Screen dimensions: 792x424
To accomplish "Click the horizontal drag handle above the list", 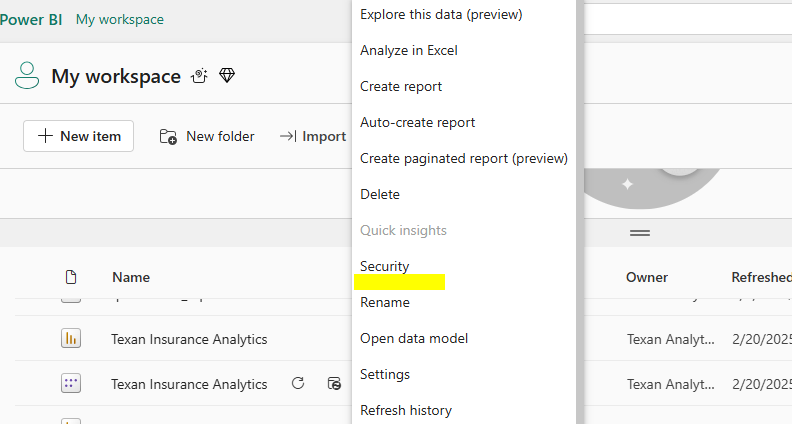I will point(640,232).
